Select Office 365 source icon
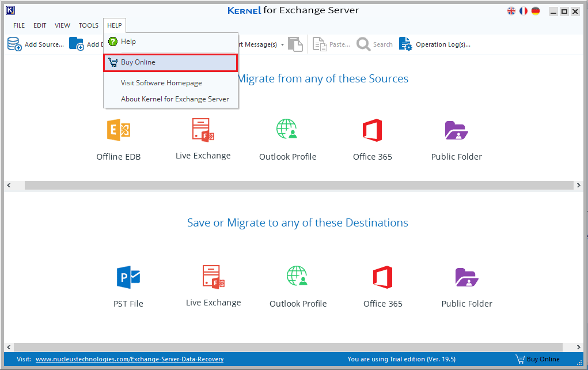Viewport: 588px width, 370px height. coord(372,131)
